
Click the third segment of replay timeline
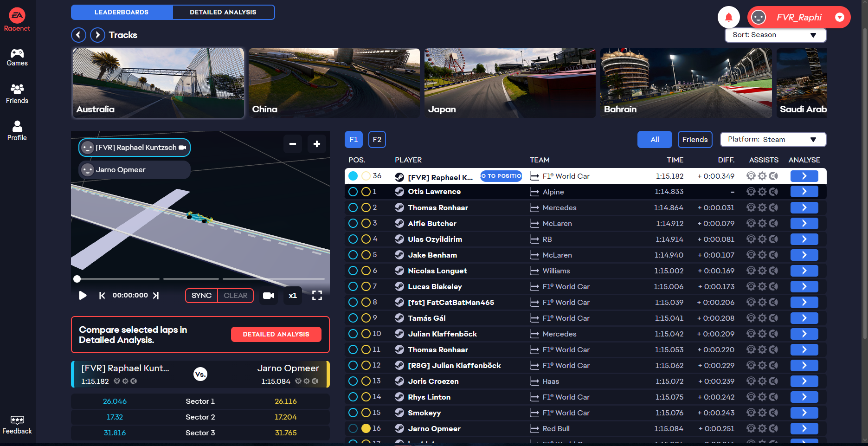click(274, 279)
